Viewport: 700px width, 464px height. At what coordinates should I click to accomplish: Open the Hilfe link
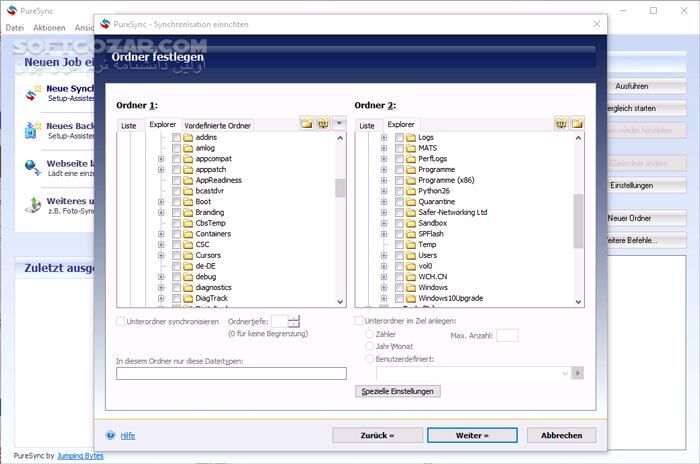point(128,435)
